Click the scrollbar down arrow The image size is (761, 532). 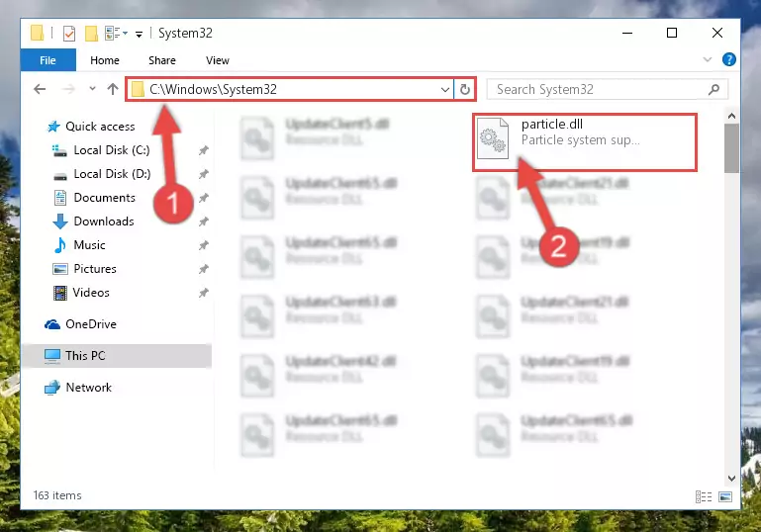tap(731, 479)
